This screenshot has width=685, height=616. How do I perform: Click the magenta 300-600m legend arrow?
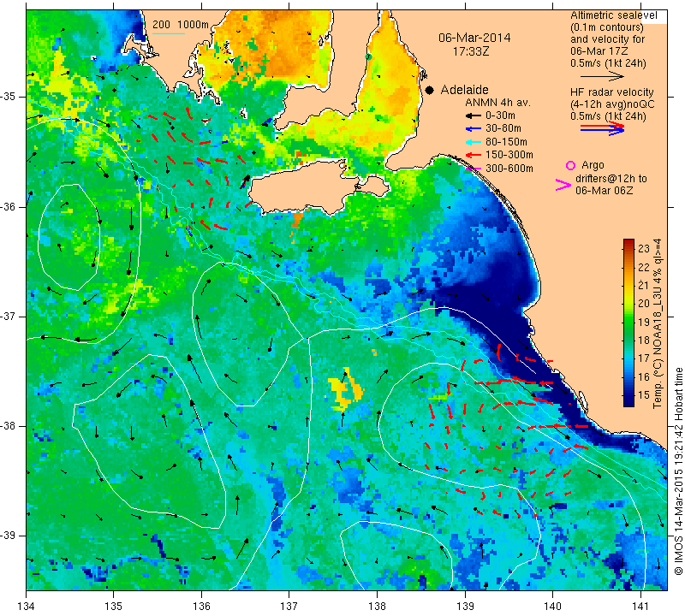pyautogui.click(x=474, y=169)
